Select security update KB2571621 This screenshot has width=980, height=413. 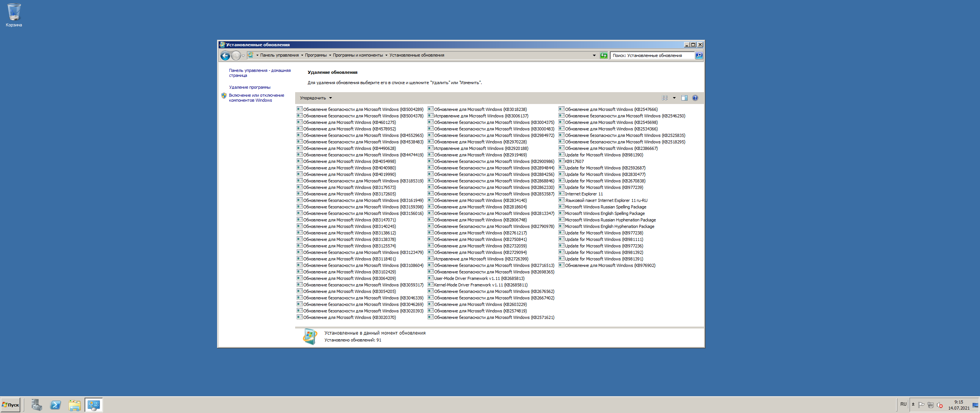tap(491, 317)
